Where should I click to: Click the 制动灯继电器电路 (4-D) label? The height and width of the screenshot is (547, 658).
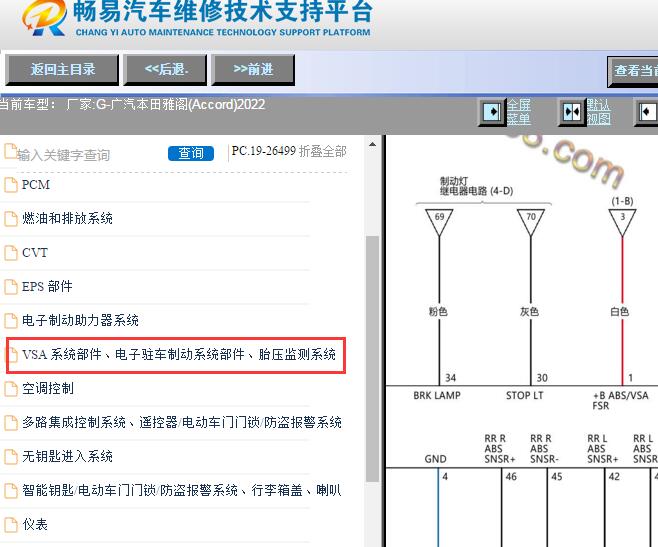tap(476, 186)
